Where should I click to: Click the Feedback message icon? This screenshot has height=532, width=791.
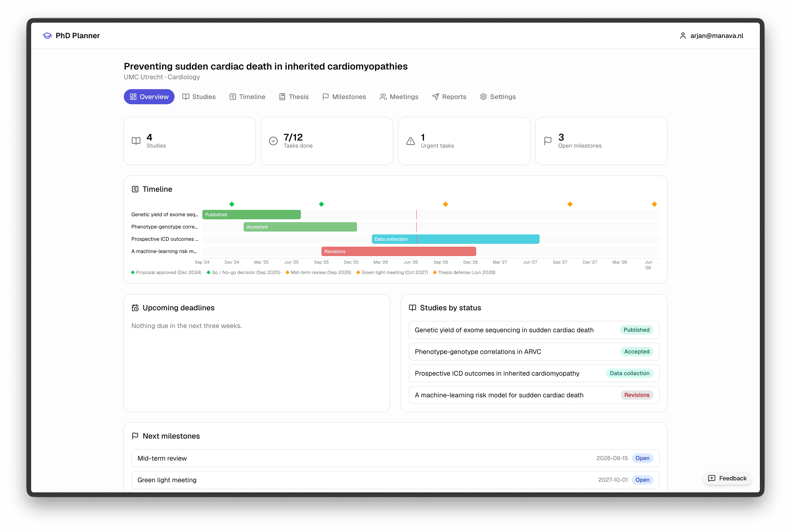pyautogui.click(x=712, y=478)
